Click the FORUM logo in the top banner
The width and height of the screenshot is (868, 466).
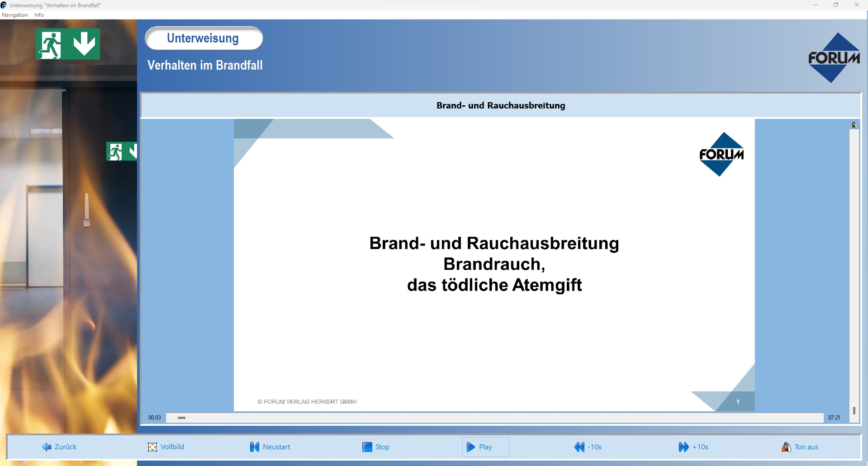point(834,57)
